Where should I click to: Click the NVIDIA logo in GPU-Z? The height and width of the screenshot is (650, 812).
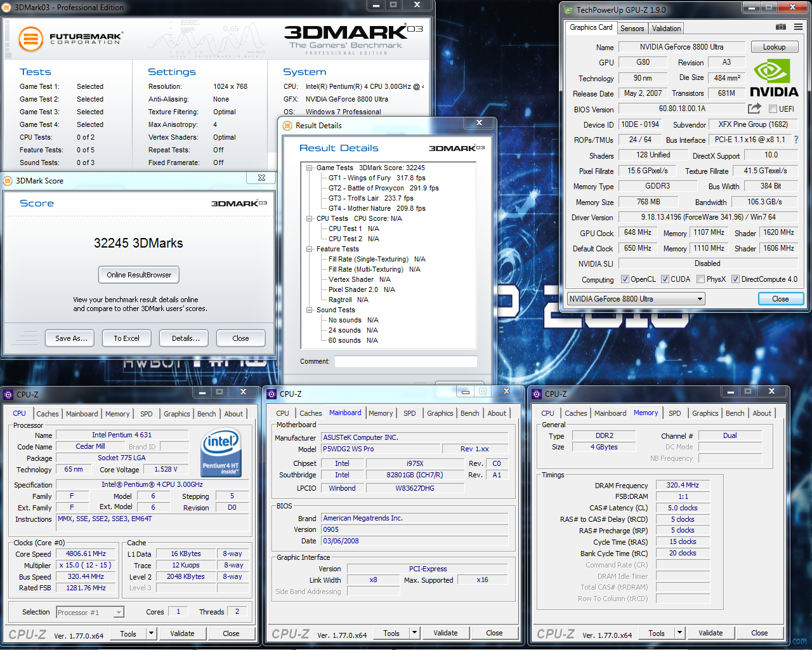point(774,79)
